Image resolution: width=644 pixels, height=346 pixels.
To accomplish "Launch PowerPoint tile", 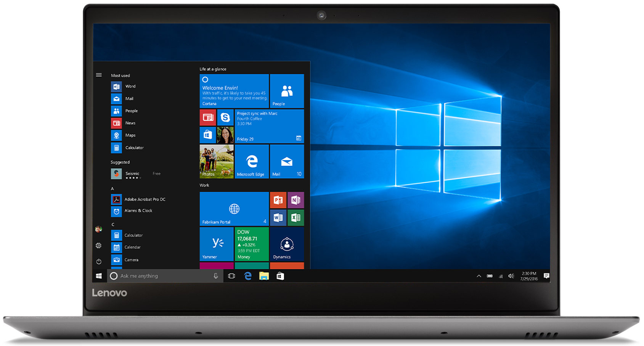I will (278, 200).
